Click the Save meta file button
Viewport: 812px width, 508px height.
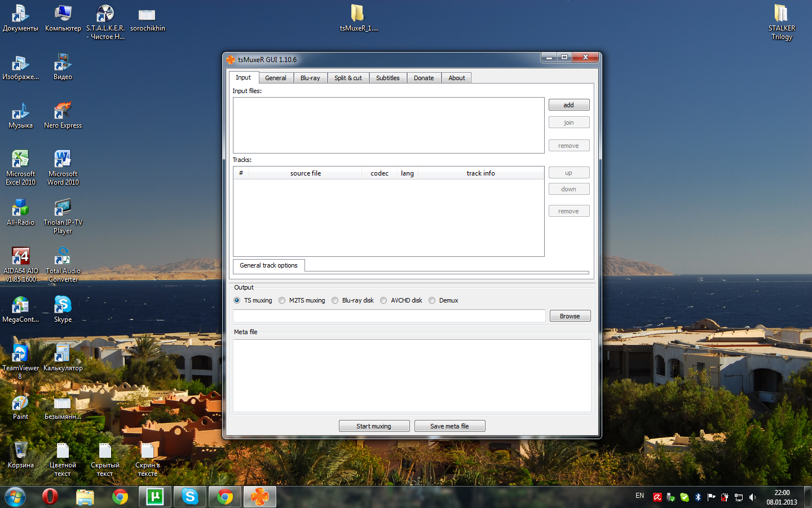[x=449, y=426]
